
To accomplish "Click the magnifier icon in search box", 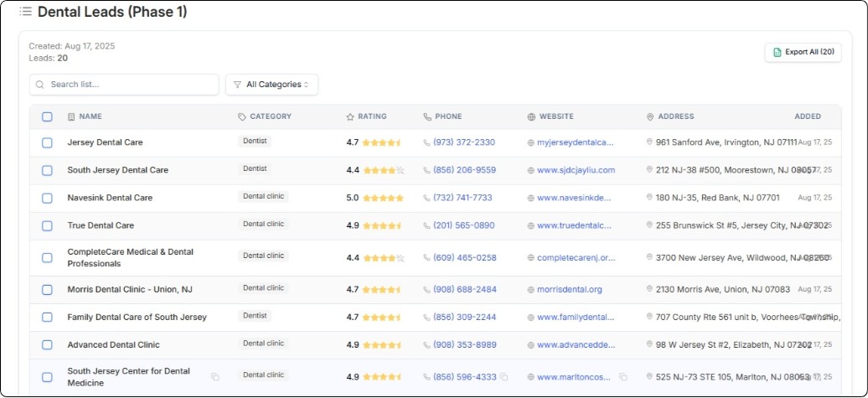I will (x=40, y=85).
